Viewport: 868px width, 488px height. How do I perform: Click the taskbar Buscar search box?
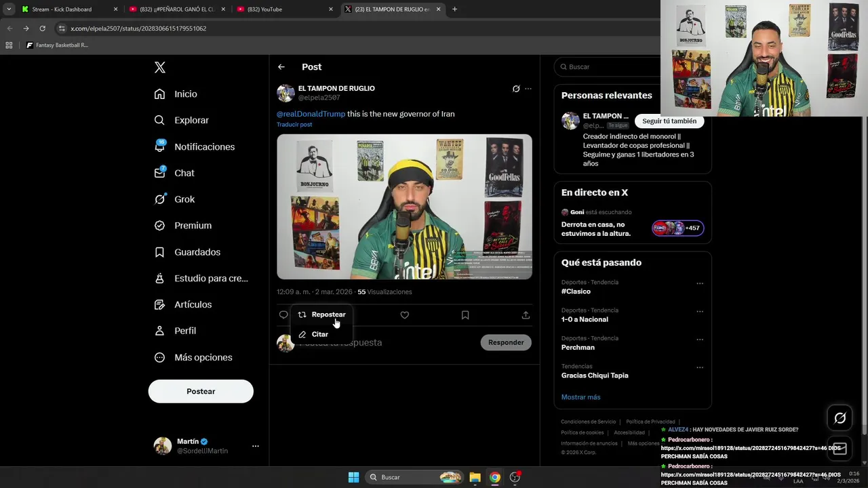pyautogui.click(x=415, y=477)
